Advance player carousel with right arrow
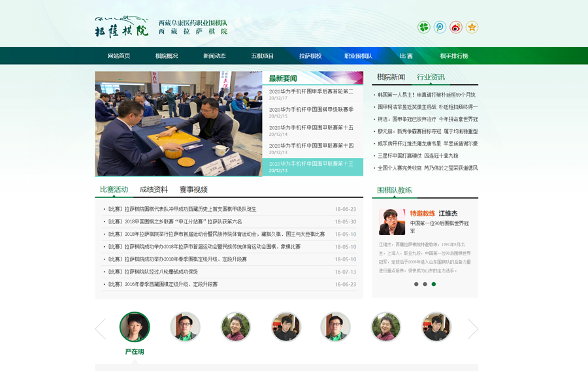 pos(473,329)
